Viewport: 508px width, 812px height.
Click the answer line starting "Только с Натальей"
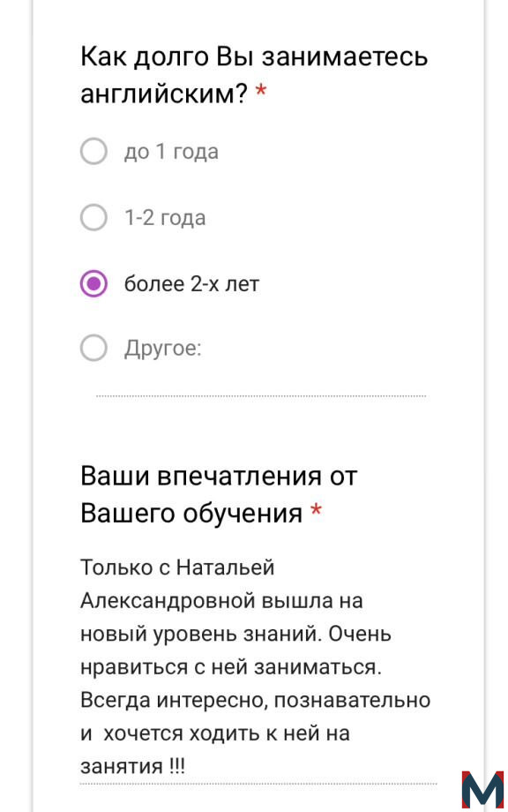[x=177, y=568]
